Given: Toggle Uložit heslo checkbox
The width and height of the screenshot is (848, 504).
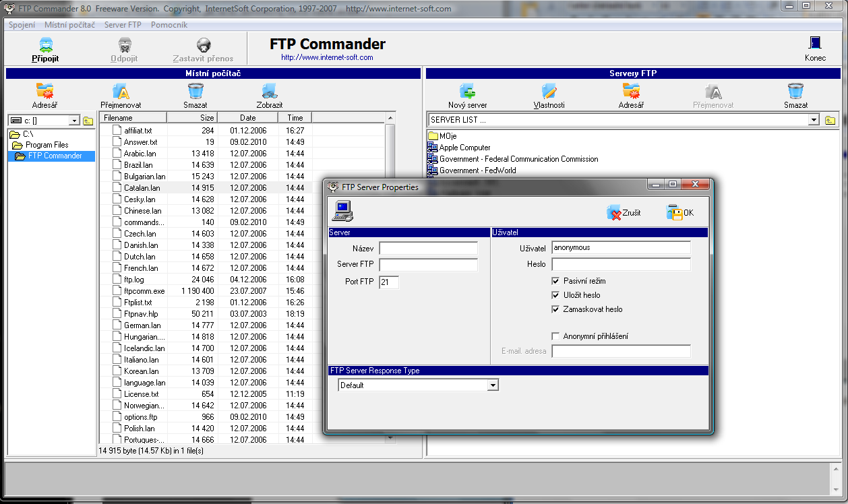Looking at the screenshot, I should point(555,295).
